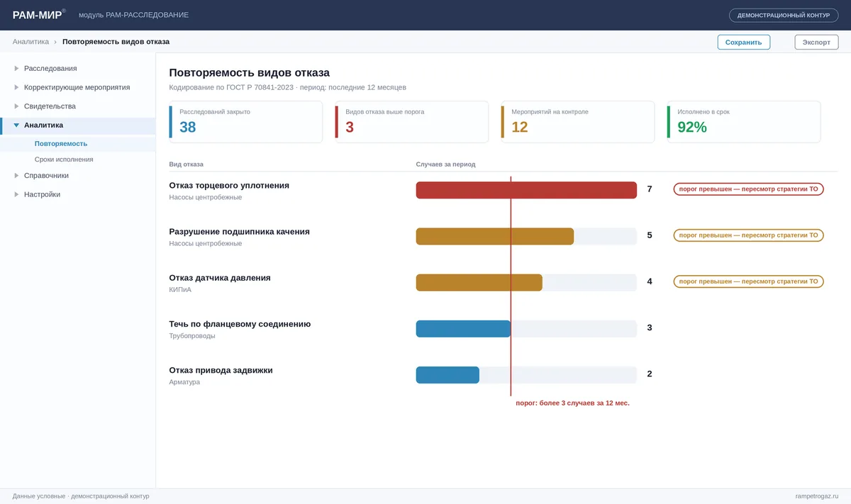Click the count value 4
The width and height of the screenshot is (851, 504).
650,281
